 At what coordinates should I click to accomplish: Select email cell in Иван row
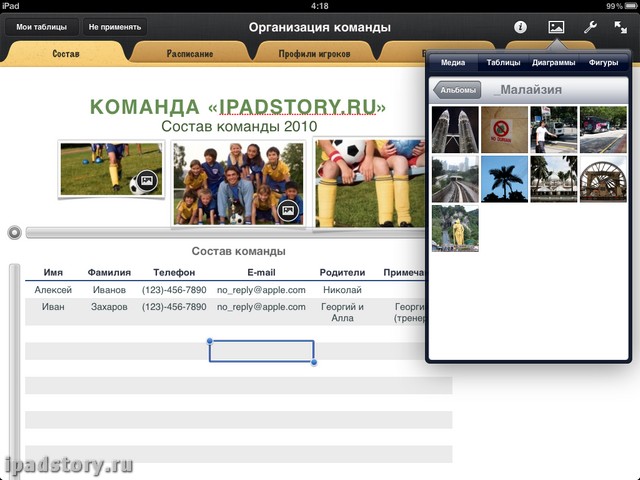point(261,307)
